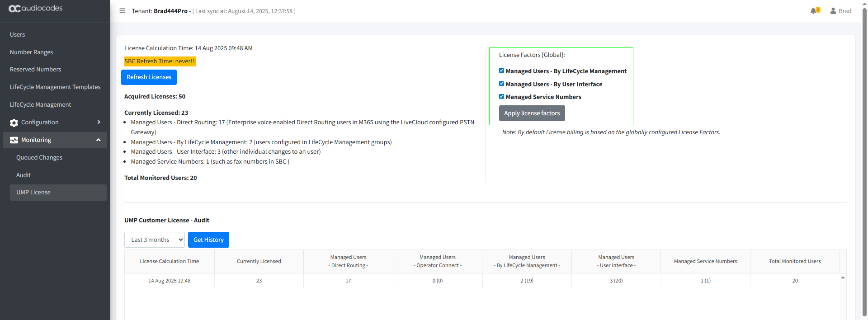Open the notifications bell icon
The image size is (868, 320).
coord(814,11)
